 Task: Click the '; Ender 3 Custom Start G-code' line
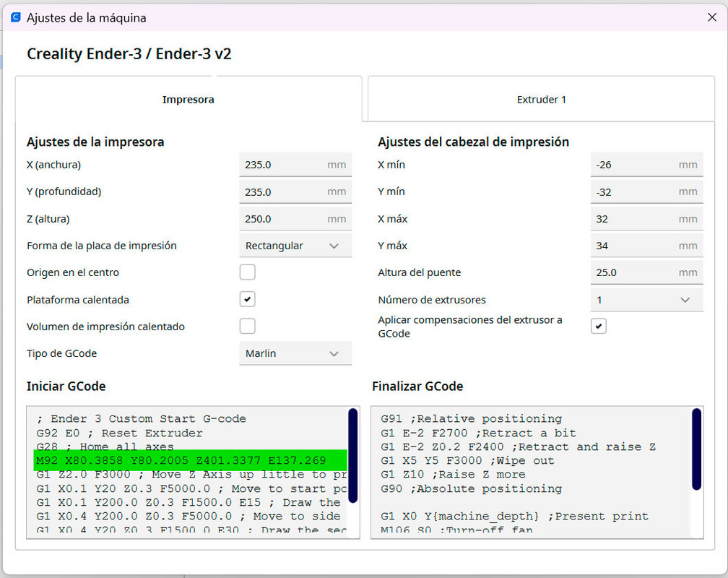(x=141, y=418)
